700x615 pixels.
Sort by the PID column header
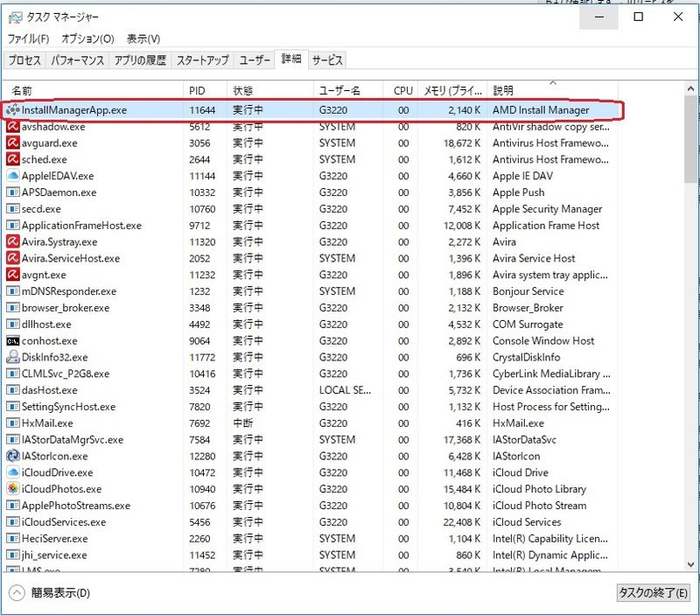click(x=205, y=91)
